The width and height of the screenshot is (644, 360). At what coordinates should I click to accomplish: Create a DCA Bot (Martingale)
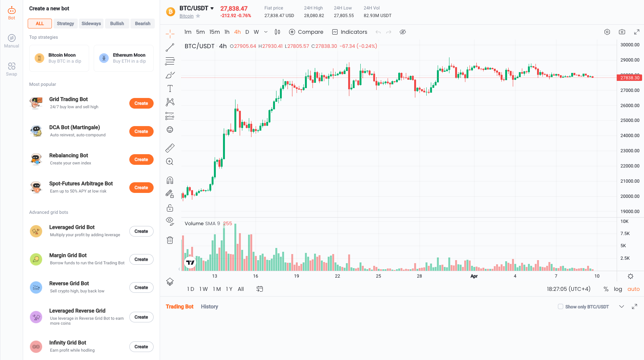[141, 131]
